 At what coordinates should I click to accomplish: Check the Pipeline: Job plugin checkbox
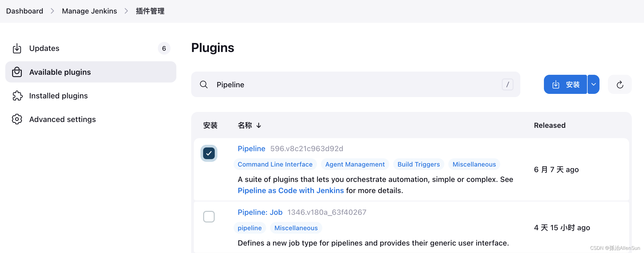coord(209,217)
